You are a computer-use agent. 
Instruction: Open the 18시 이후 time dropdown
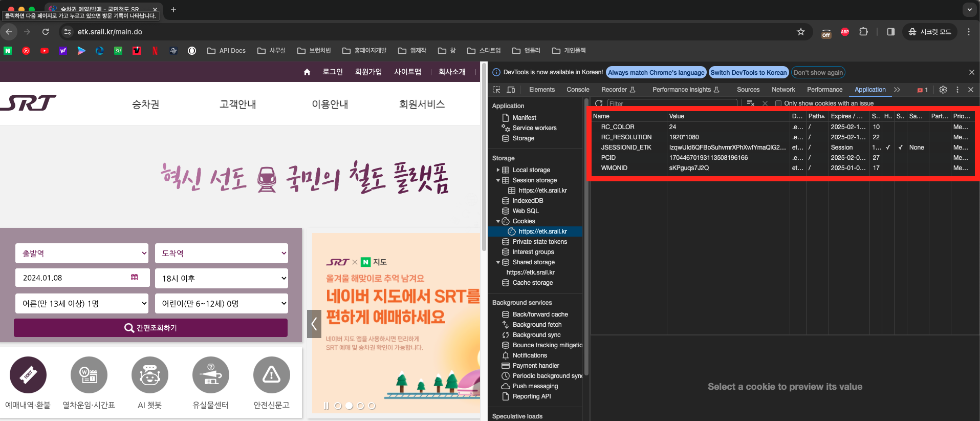pos(222,278)
